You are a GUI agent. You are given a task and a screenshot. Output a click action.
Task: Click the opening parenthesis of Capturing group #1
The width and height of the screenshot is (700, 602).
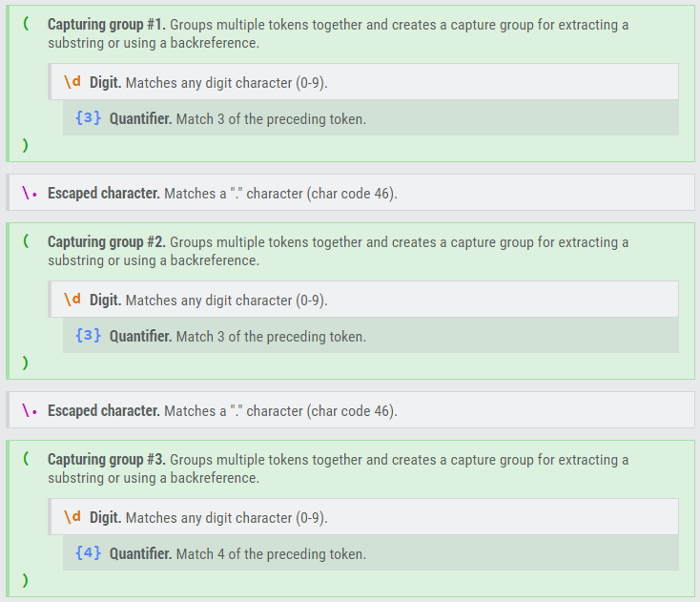[25, 25]
